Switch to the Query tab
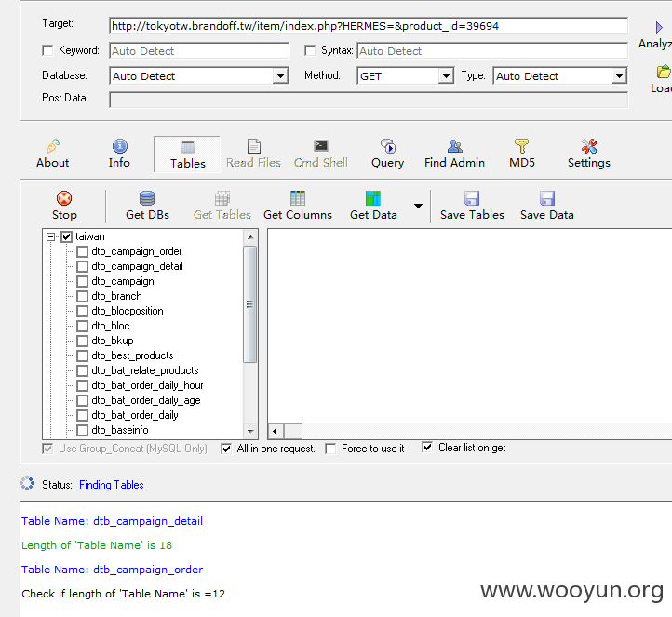Viewport: 672px width, 617px height. [388, 154]
